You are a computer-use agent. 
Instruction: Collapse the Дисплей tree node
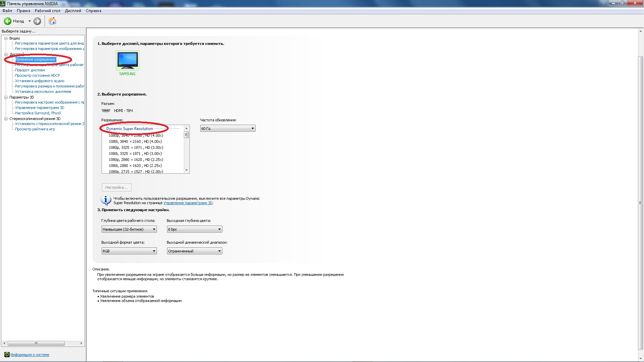6,54
